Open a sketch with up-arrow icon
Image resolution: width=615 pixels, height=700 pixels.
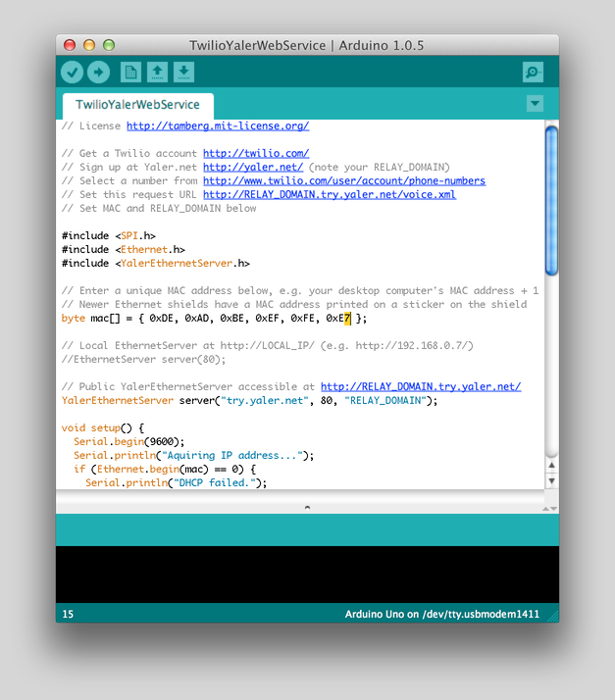point(157,73)
